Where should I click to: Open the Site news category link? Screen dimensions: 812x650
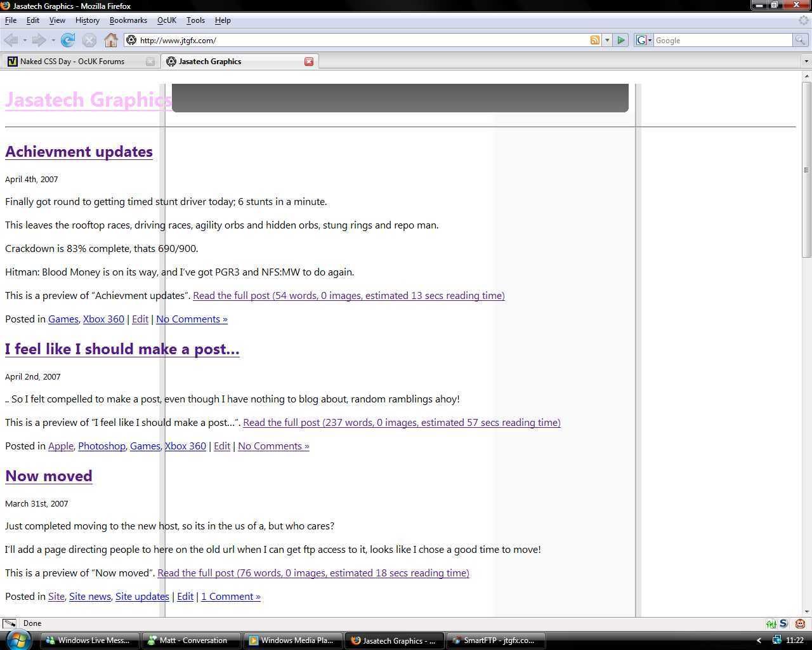(90, 596)
